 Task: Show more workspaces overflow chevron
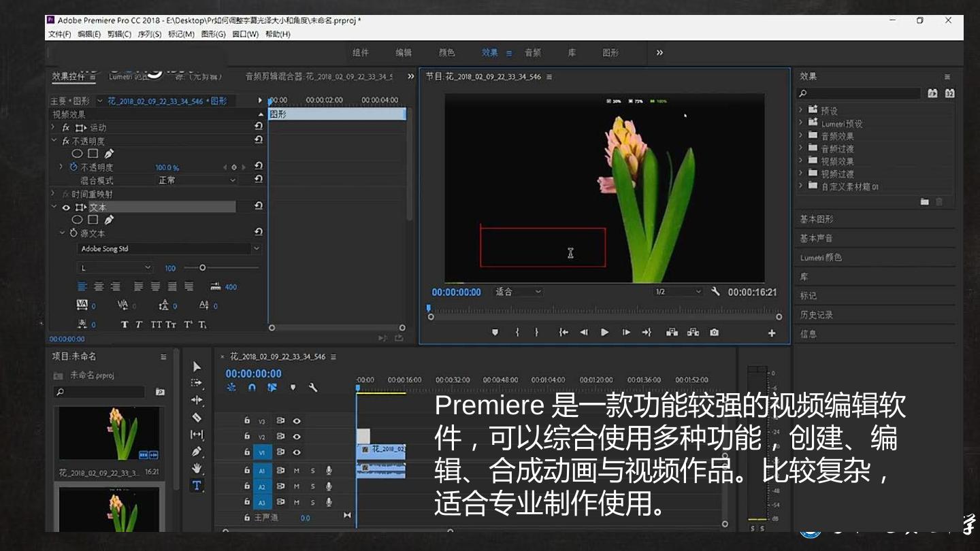[659, 52]
